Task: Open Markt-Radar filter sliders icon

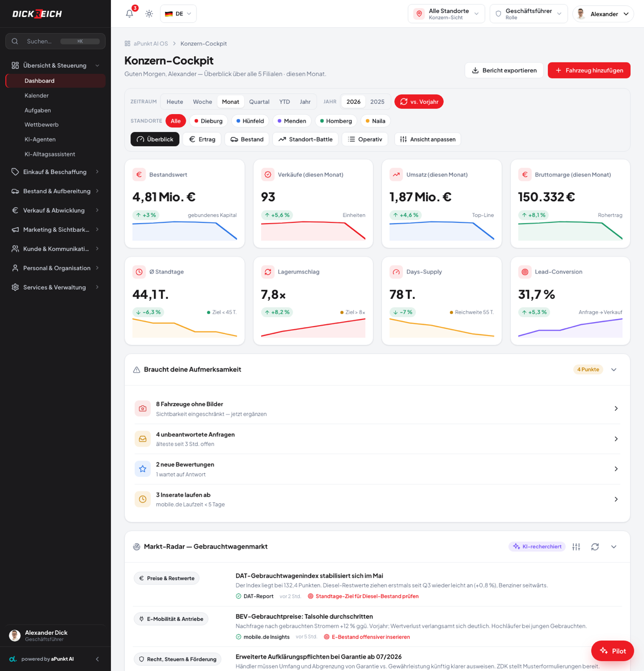Action: pyautogui.click(x=576, y=547)
